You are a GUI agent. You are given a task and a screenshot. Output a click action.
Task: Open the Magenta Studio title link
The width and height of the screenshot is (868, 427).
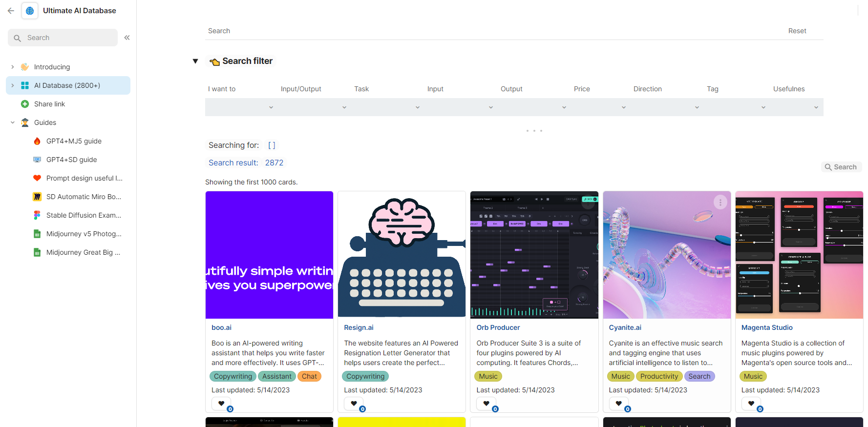click(x=767, y=327)
